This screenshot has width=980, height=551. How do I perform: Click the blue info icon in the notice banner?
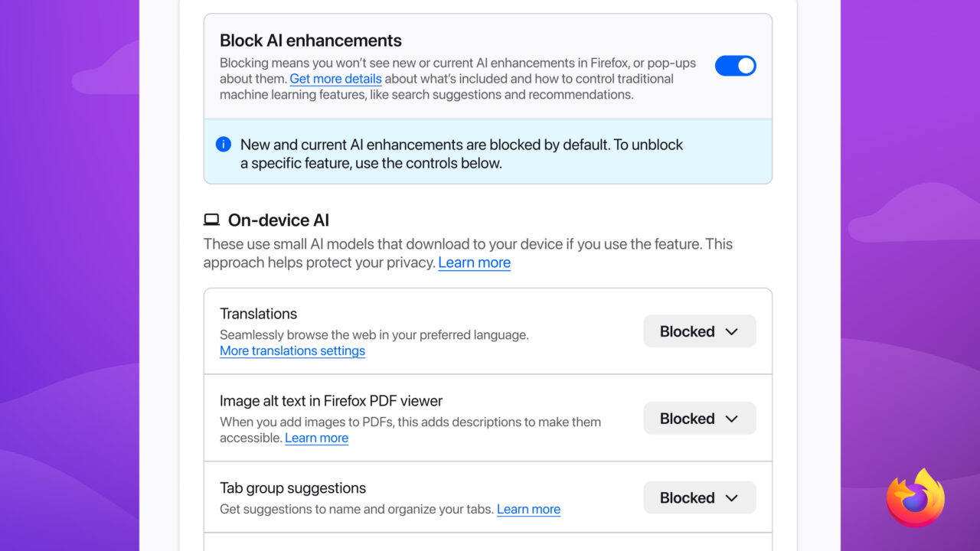[224, 144]
